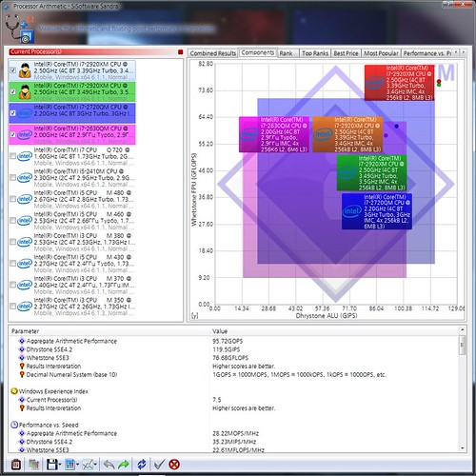
Task: Check the i3 M 350 processor checkbox
Action: pyautogui.click(x=12, y=307)
